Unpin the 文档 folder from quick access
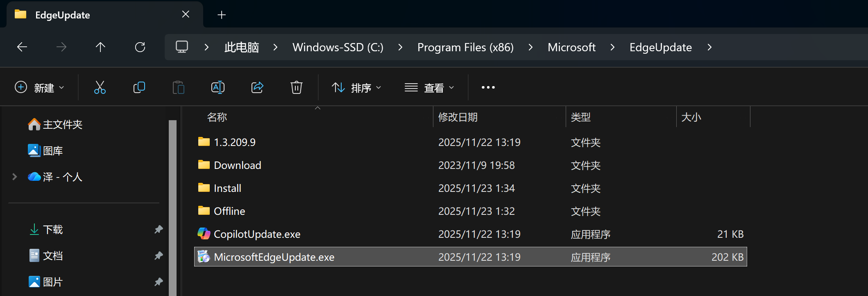 [159, 256]
